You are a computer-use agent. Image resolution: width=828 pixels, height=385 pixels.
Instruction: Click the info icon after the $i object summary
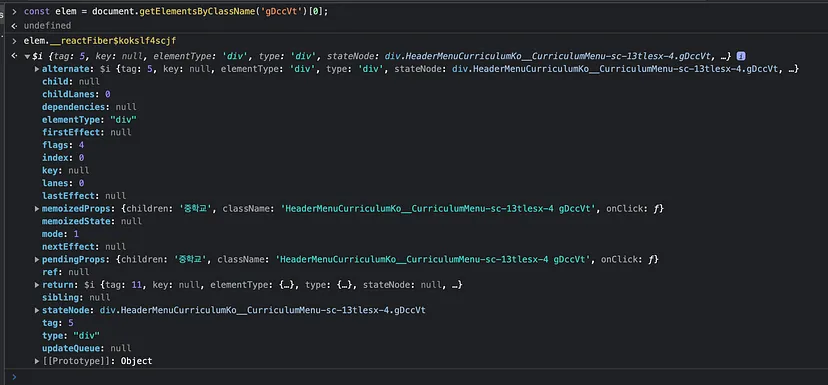[741, 56]
